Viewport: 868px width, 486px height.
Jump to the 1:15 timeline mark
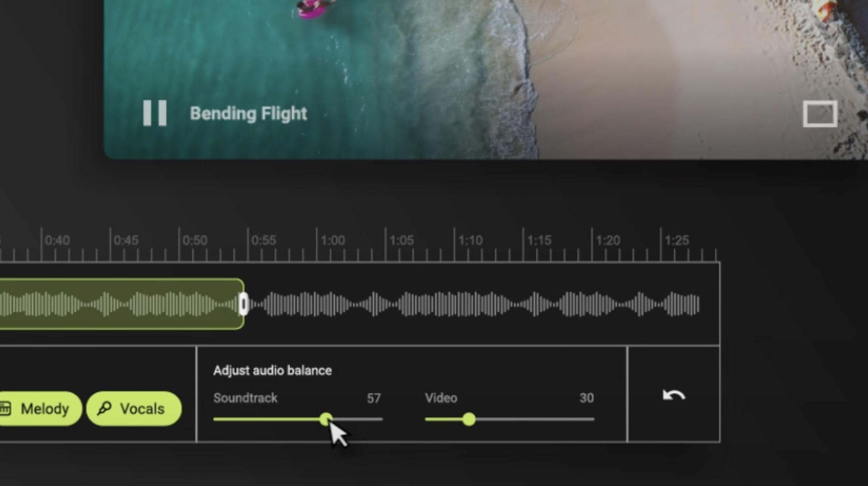[539, 240]
